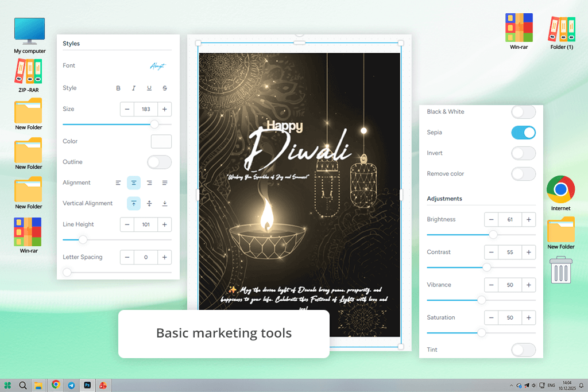Viewport: 588px width, 392px height.
Task: Decrease the Contrast value
Action: click(492, 252)
